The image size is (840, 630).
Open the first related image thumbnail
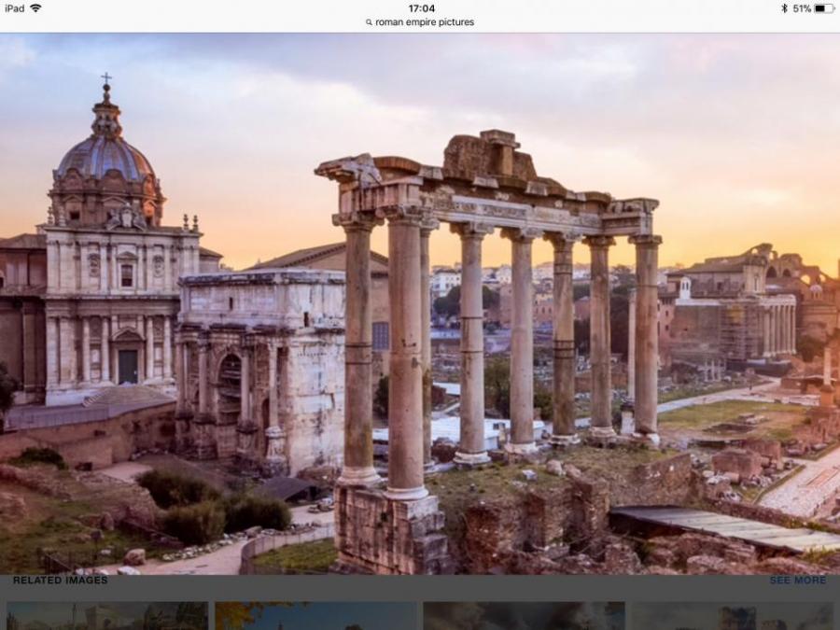point(106,616)
